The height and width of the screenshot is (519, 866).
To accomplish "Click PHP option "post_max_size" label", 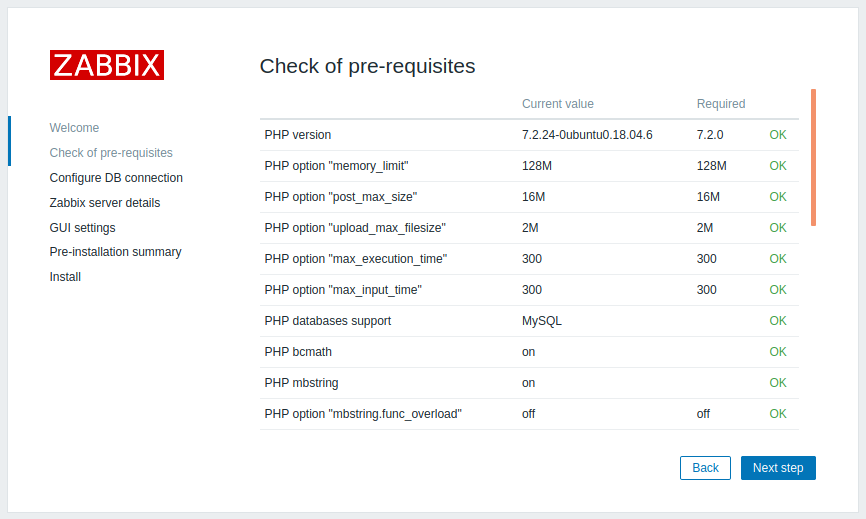I will 341,197.
